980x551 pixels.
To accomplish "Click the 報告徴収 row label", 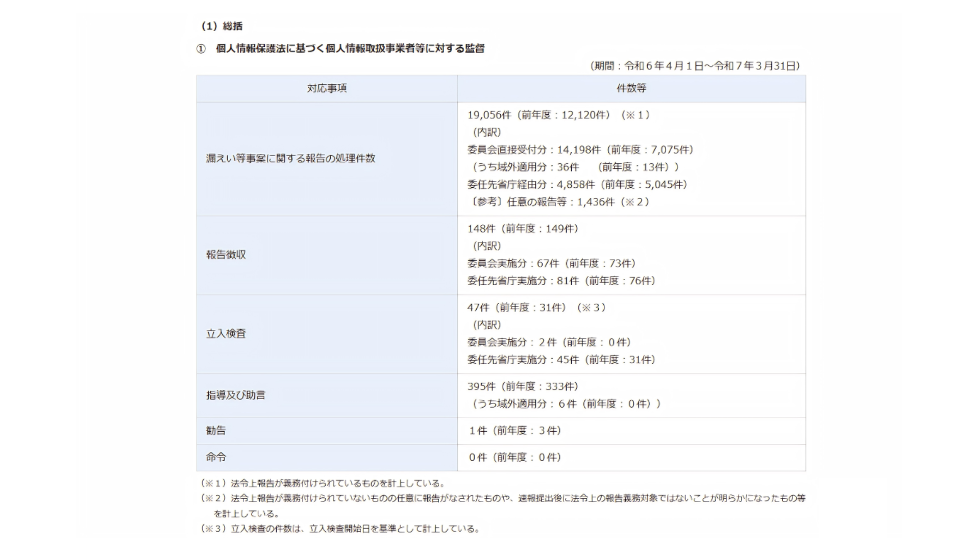I will [226, 255].
